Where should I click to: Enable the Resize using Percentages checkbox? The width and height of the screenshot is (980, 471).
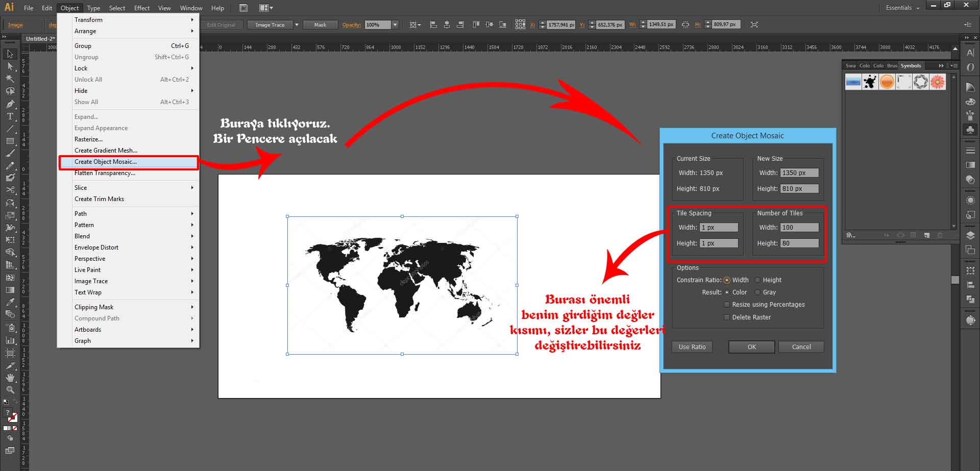pyautogui.click(x=727, y=305)
